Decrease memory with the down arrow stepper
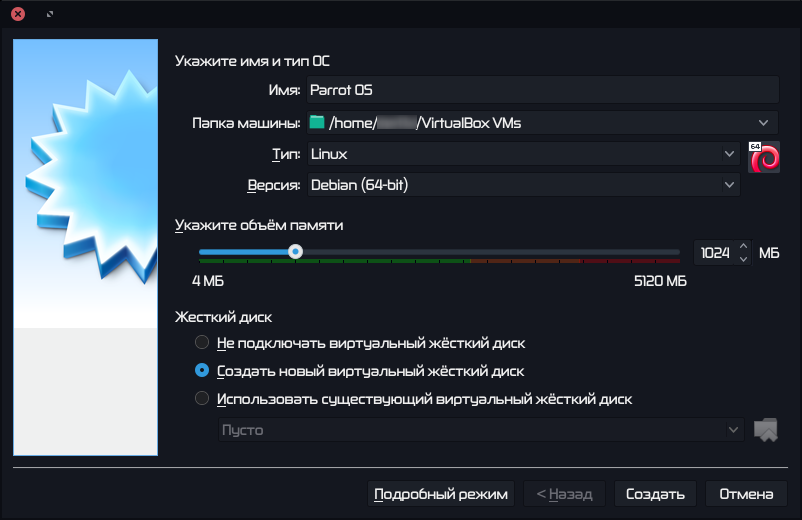Screen dimensions: 802x520 (743, 259)
